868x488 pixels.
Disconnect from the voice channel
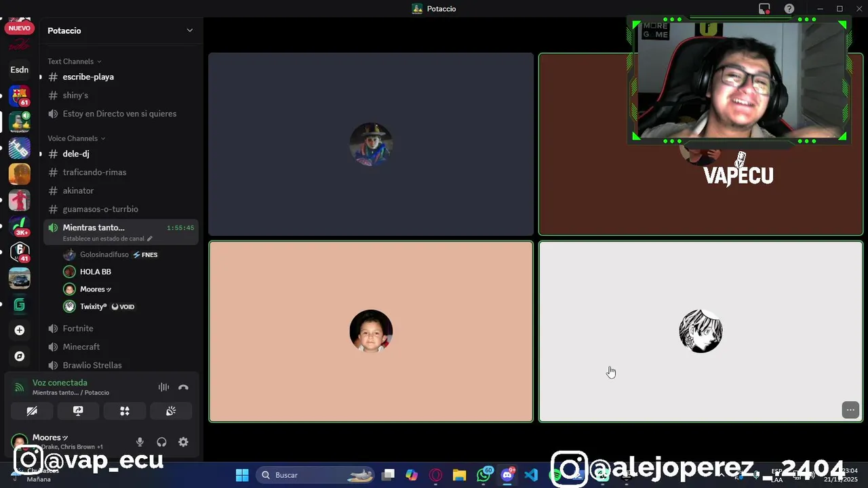(183, 388)
